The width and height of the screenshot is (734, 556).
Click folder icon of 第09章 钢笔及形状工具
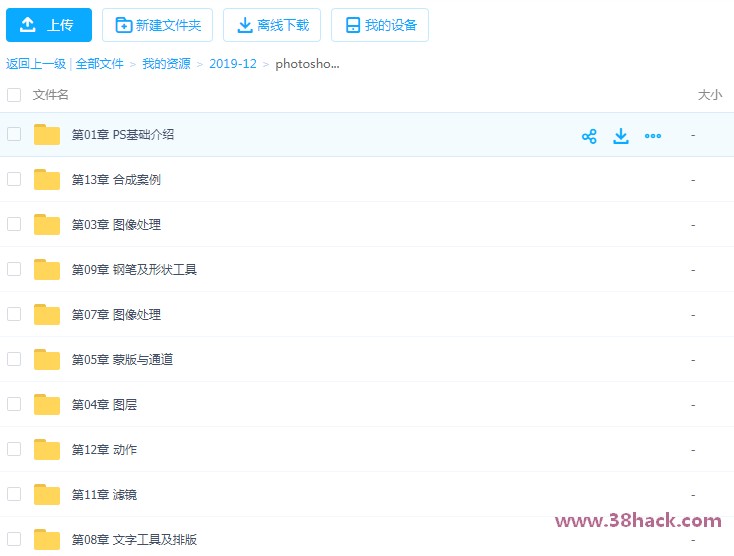(x=47, y=269)
